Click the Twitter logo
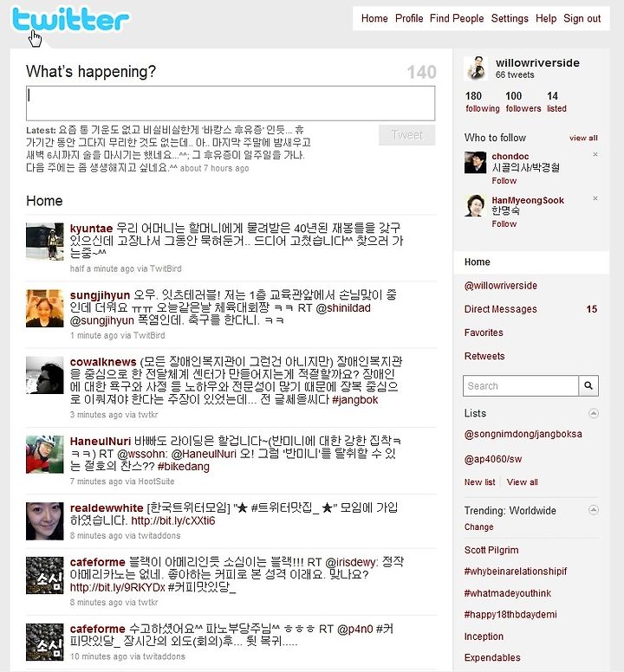624x672 pixels. pyautogui.click(x=71, y=20)
